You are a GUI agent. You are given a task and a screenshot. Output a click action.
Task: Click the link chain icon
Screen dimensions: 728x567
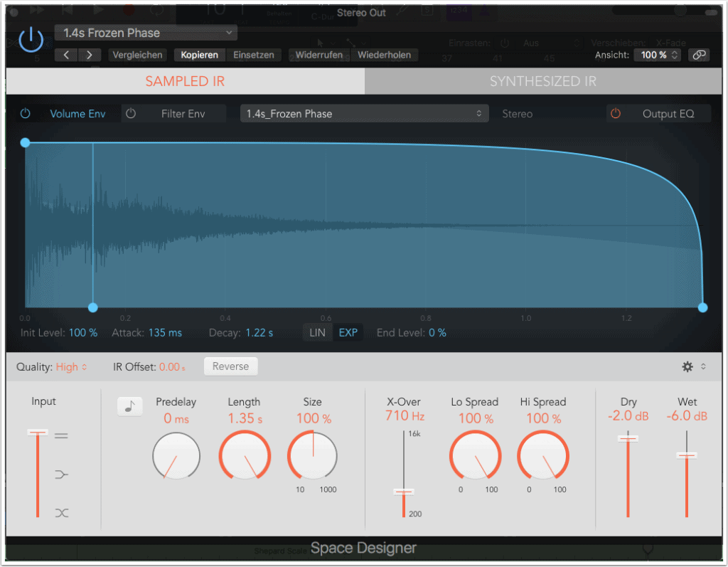699,55
